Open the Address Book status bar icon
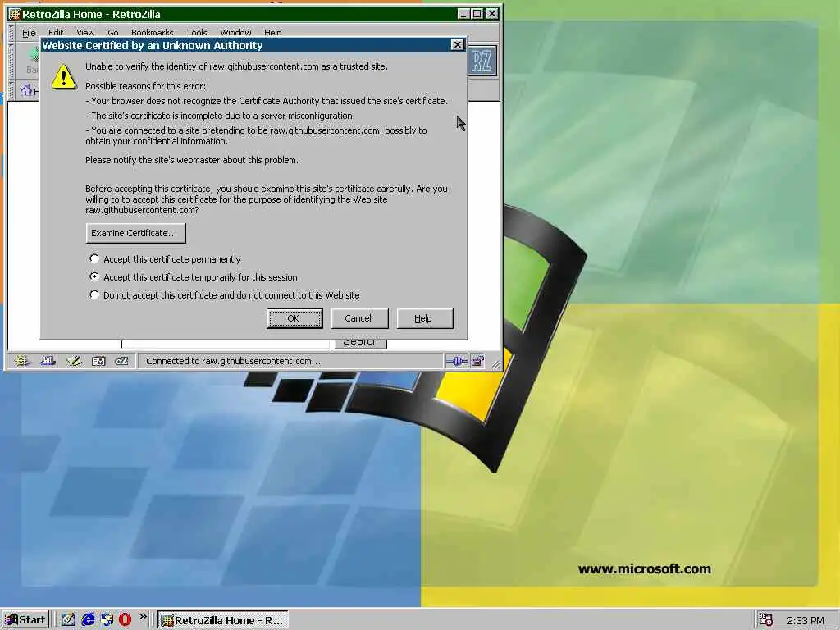Screen dimensions: 840x630 [x=98, y=361]
